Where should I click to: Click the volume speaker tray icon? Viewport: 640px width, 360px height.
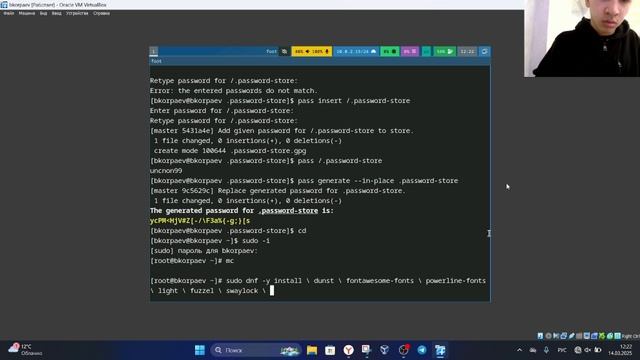coord(588,350)
